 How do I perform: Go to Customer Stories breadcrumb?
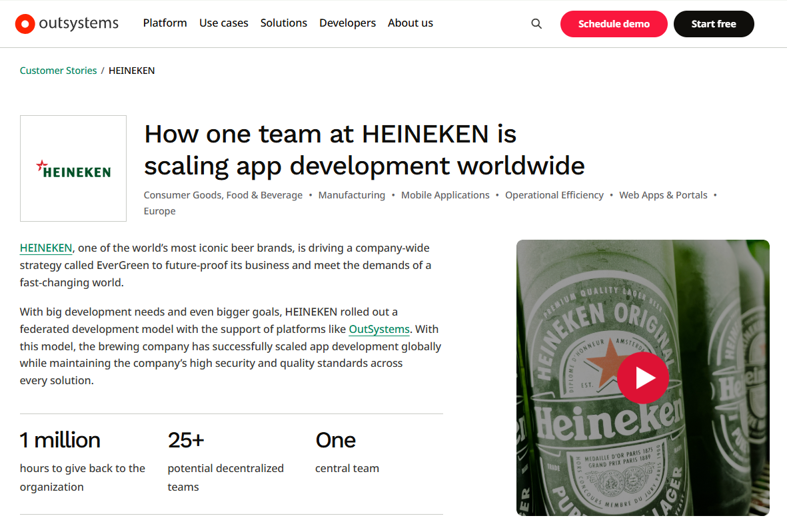coord(58,71)
